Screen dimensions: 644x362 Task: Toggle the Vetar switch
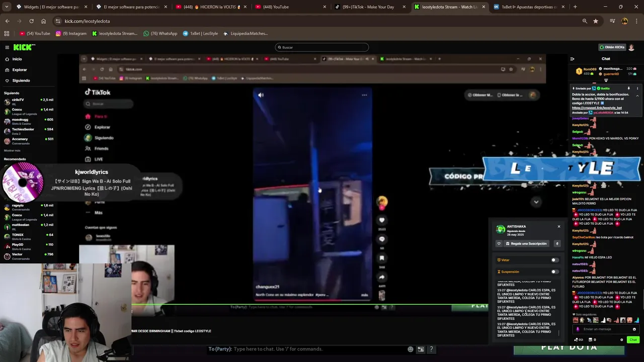click(x=554, y=260)
